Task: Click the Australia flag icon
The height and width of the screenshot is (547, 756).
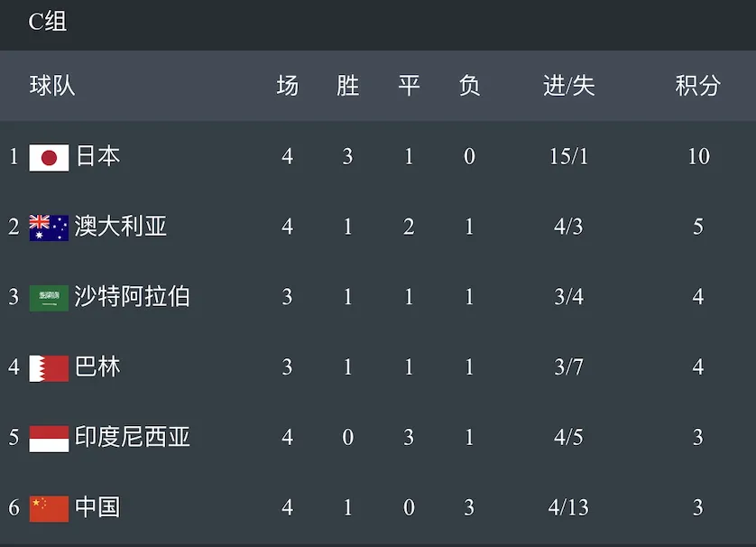Action: click(49, 227)
